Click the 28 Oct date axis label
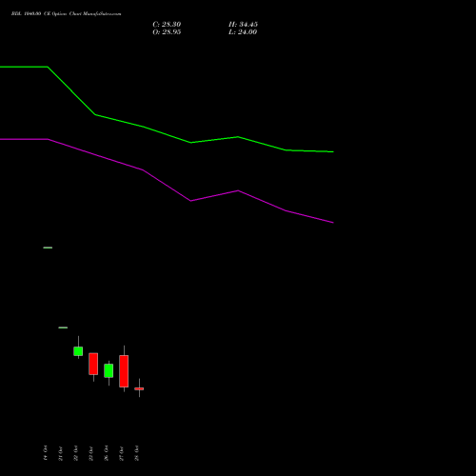The image size is (476, 476). click(137, 453)
